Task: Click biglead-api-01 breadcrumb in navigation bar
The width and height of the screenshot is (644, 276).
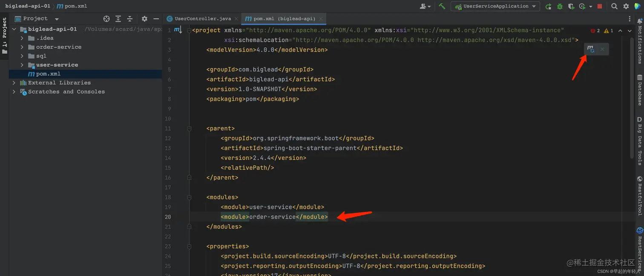Action: tap(28, 6)
